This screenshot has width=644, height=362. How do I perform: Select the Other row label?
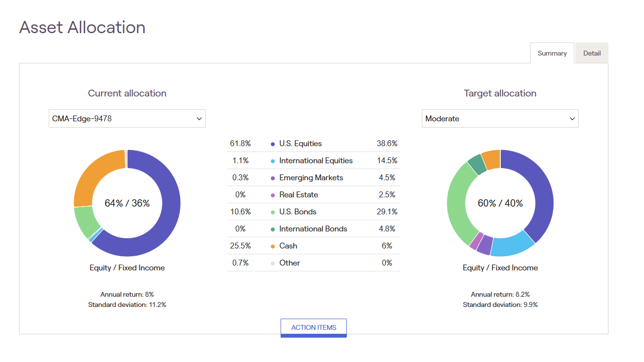(290, 263)
